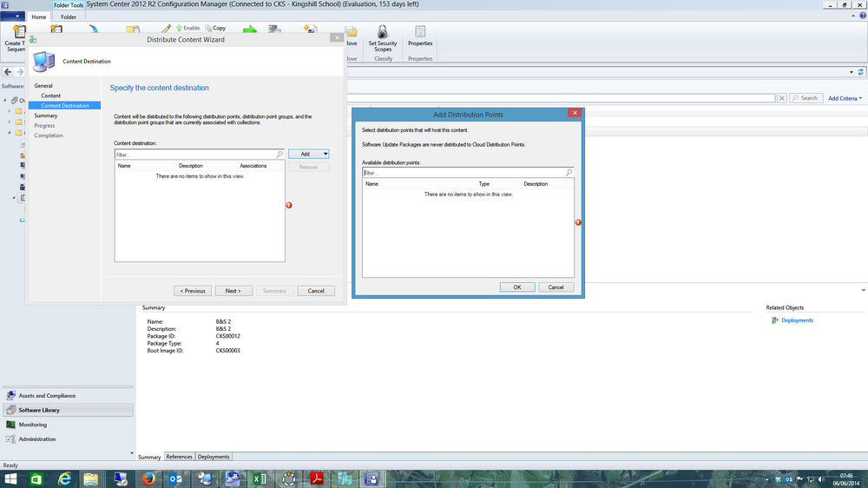This screenshot has width=868, height=488.
Task: Click the Set Security Scopes padlock icon
Action: [x=382, y=32]
